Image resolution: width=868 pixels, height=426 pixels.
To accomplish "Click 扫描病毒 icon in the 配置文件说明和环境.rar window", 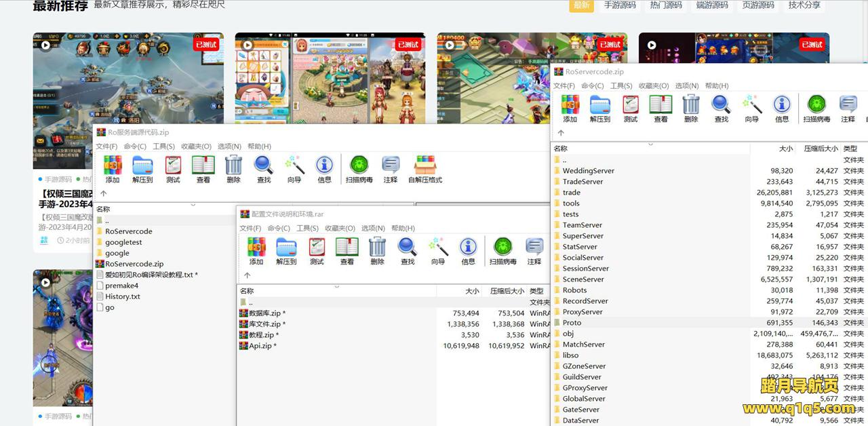I will click(x=502, y=250).
